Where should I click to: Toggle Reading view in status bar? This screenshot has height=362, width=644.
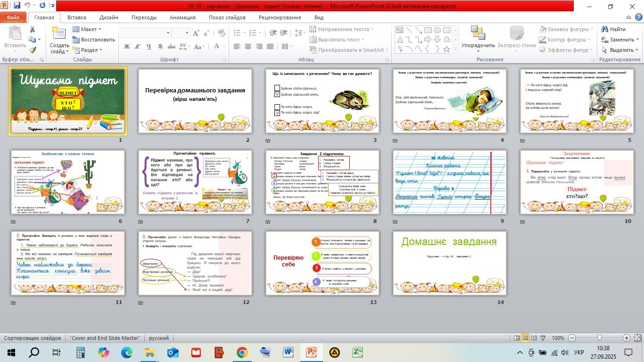click(533, 338)
